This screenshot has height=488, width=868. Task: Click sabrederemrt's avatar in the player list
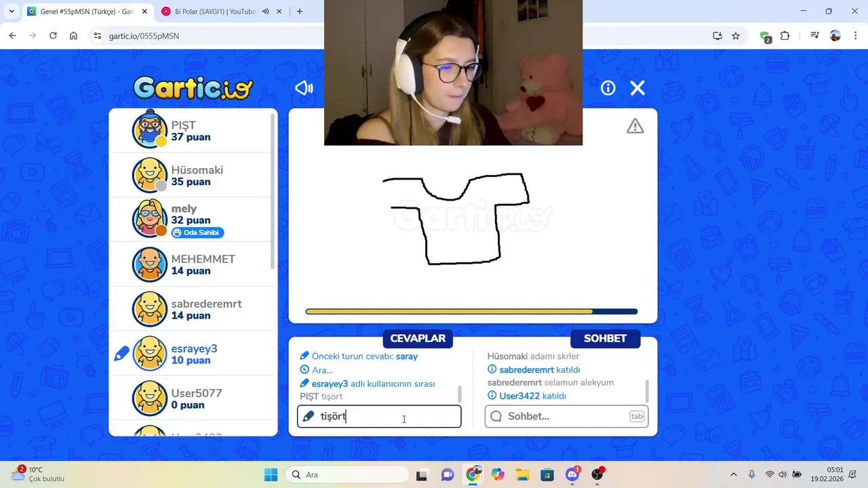tap(149, 309)
